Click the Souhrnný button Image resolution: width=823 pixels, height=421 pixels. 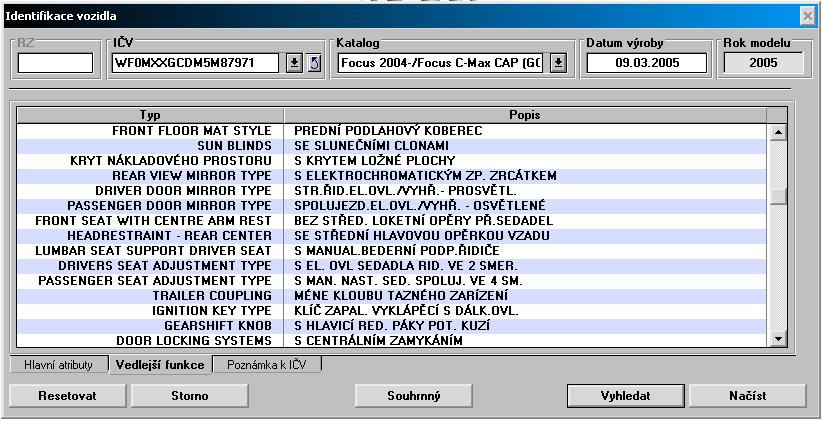(414, 396)
